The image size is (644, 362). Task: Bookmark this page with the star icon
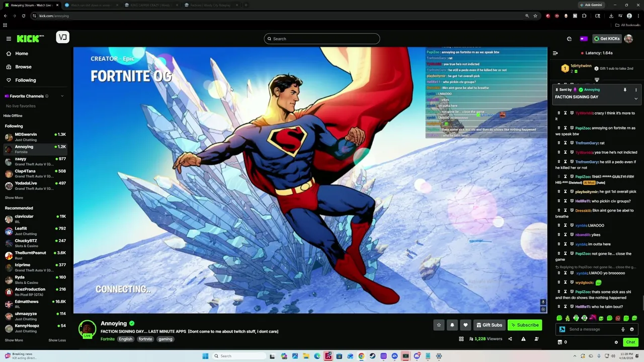[535, 16]
